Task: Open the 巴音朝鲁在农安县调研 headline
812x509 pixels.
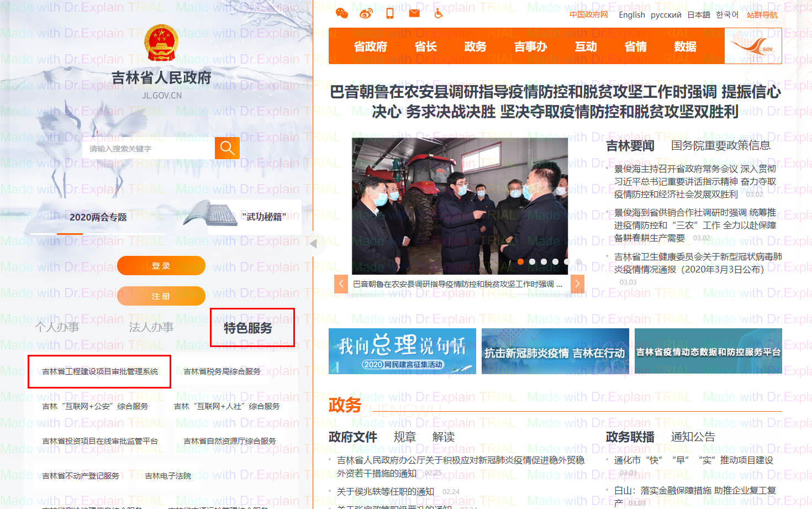Action: 555,102
